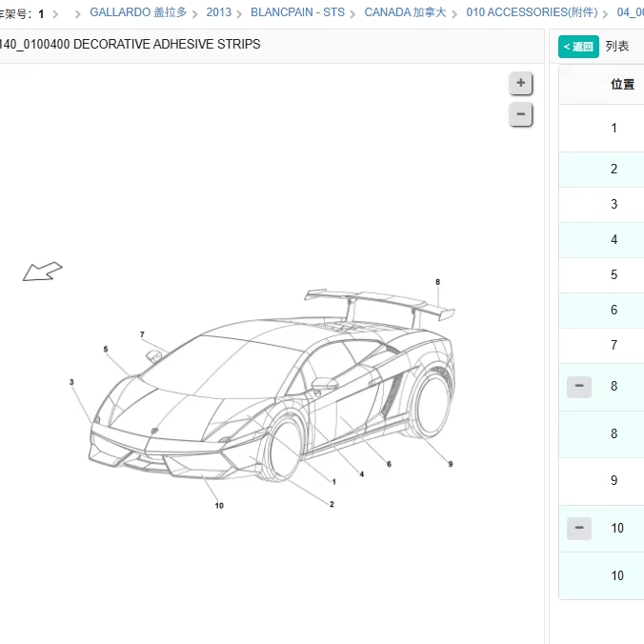Screen dimensions: 644x644
Task: Navigate to BLANCPAIN - STS breadcrumb
Action: [297, 13]
